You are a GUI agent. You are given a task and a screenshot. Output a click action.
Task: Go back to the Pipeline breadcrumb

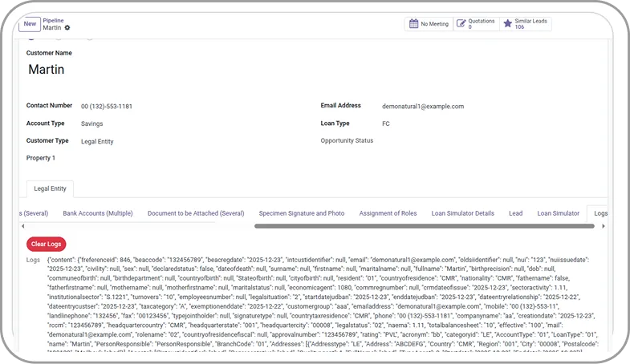(53, 21)
